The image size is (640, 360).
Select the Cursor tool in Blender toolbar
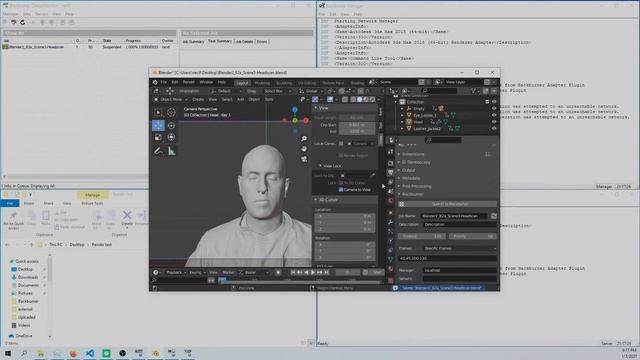coord(171,112)
